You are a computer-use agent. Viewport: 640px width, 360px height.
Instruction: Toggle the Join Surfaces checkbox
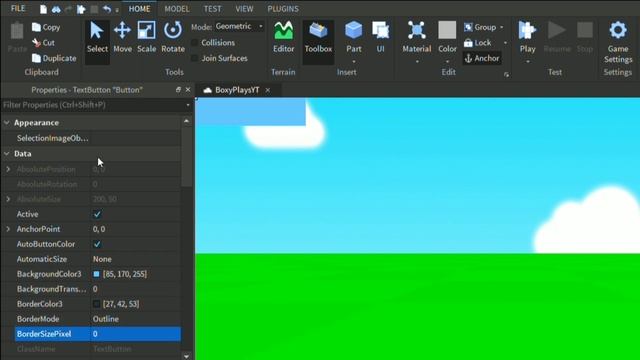tap(195, 58)
